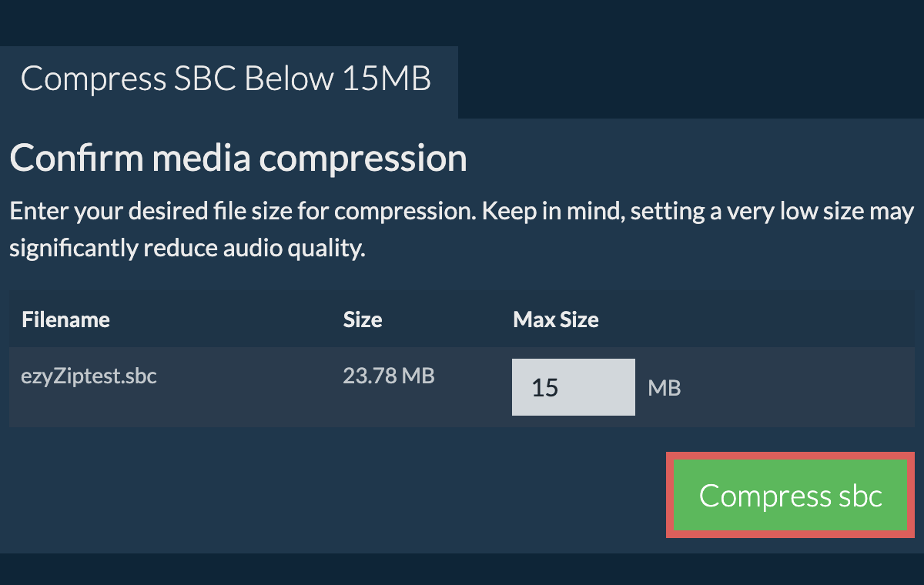Click the word 'Compress' in the tab title
The height and width of the screenshot is (585, 924).
coord(93,79)
